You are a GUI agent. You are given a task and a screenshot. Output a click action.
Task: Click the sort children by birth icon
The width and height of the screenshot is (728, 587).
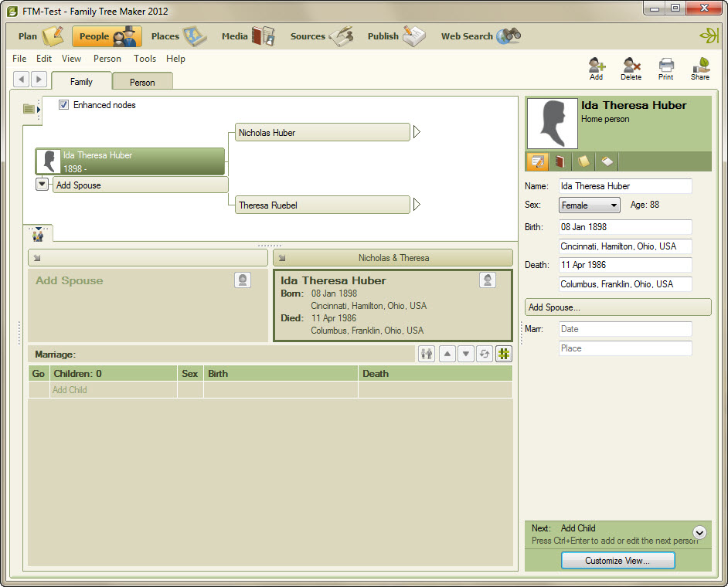(485, 354)
